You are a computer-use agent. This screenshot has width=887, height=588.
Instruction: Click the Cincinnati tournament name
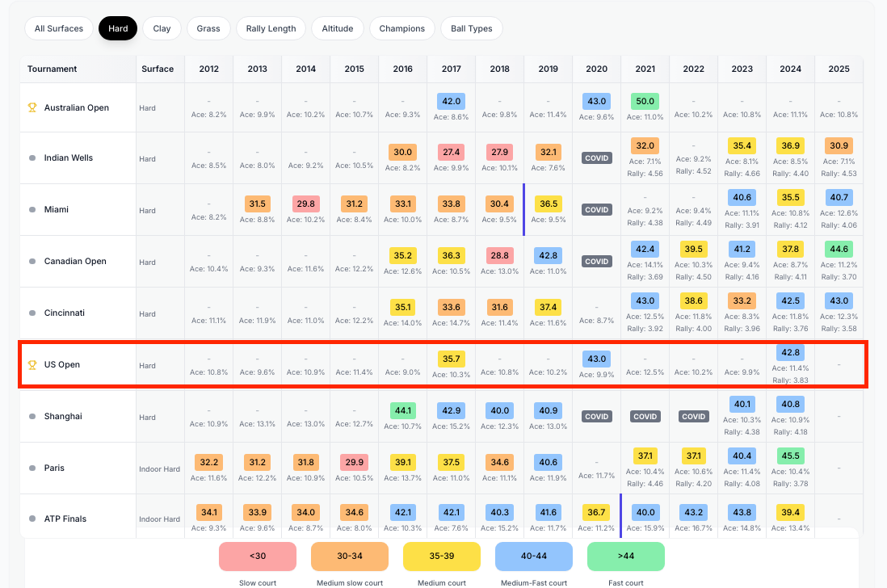(x=65, y=313)
